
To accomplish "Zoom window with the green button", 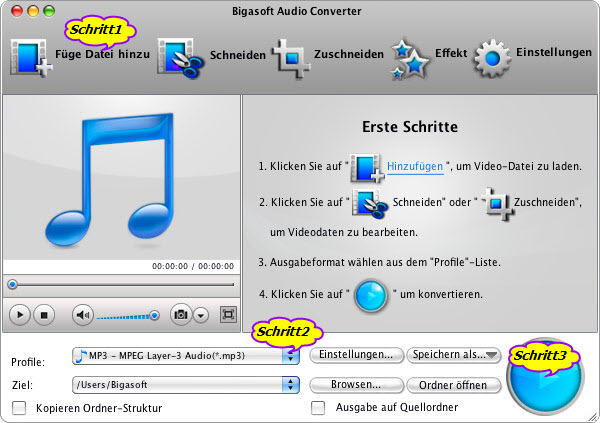I will click(49, 11).
